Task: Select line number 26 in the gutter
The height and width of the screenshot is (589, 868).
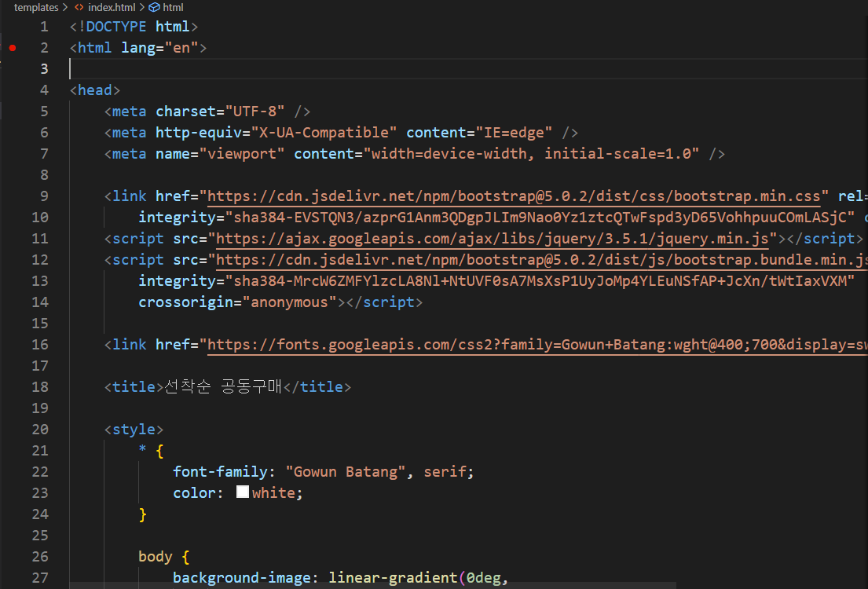Action: click(x=40, y=556)
